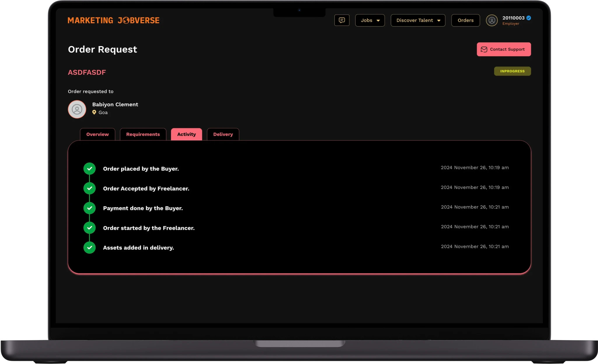Click the INPROGRESS status badge icon
This screenshot has height=364, width=598.
pyautogui.click(x=512, y=71)
